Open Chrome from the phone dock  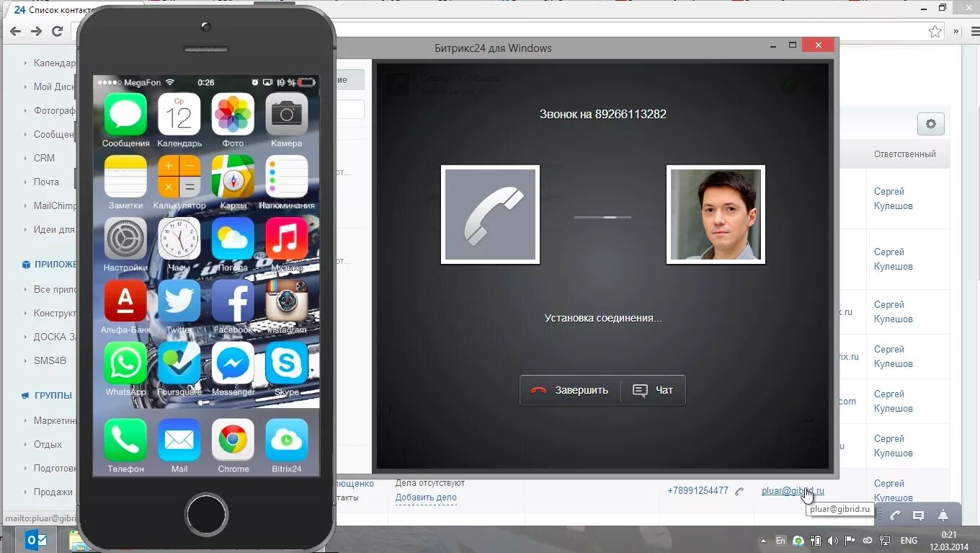click(233, 440)
